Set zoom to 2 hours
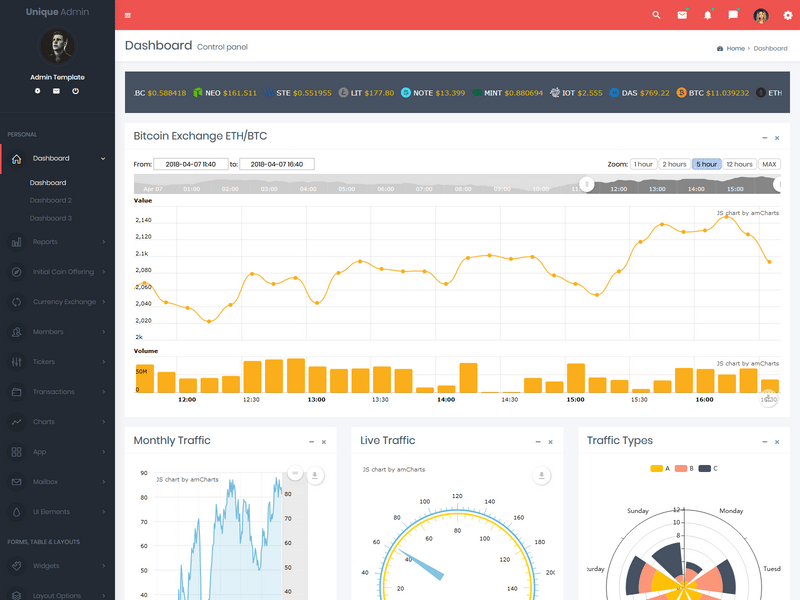Viewport: 800px width, 600px height. click(674, 164)
